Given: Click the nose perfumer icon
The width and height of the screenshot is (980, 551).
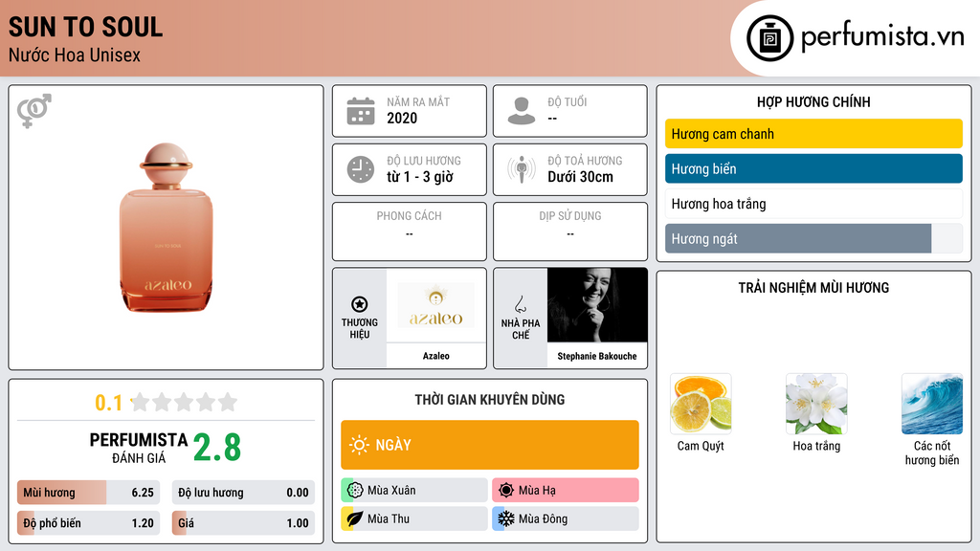Looking at the screenshot, I should (x=520, y=304).
